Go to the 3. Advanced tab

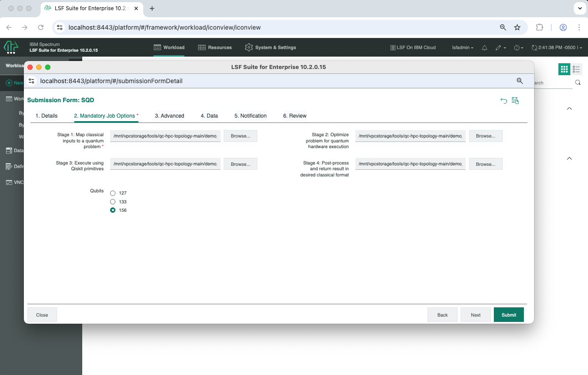[x=169, y=116]
